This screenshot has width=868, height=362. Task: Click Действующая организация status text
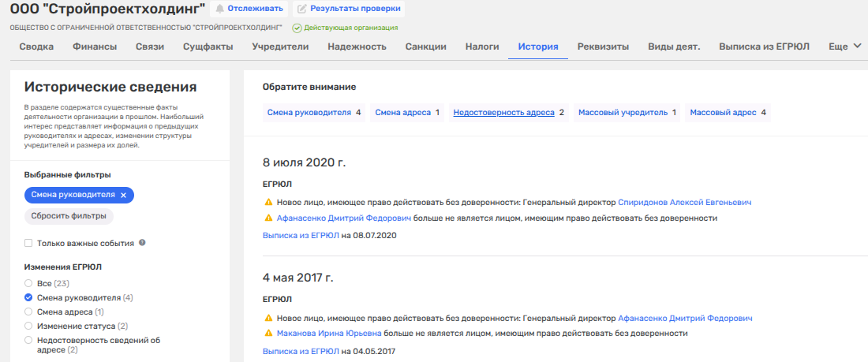click(x=351, y=28)
